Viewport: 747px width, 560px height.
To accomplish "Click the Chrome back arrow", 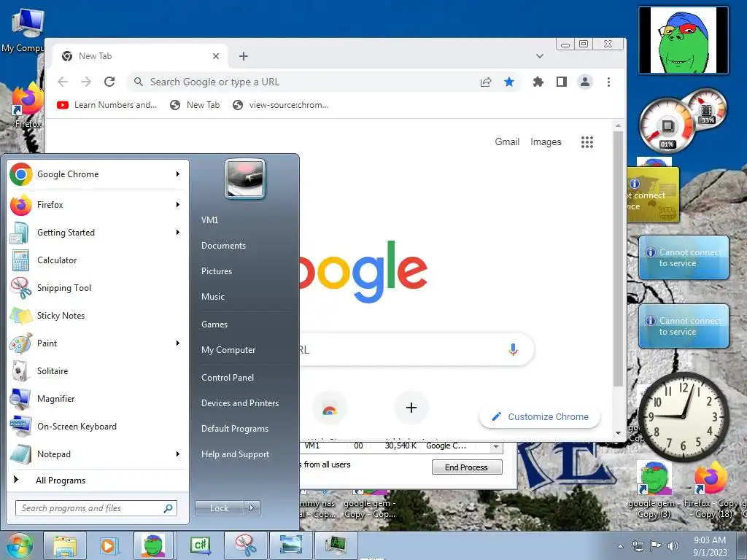I will 63,82.
